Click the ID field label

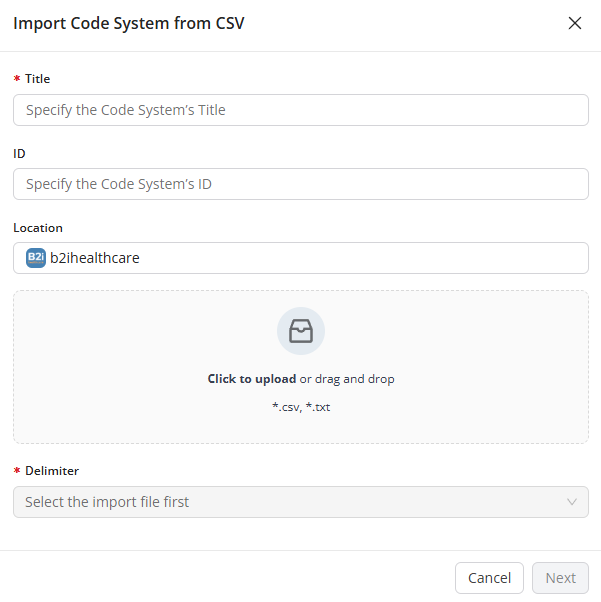click(x=19, y=154)
